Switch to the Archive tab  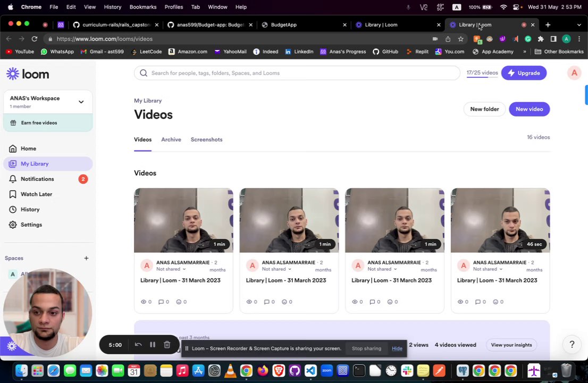171,139
